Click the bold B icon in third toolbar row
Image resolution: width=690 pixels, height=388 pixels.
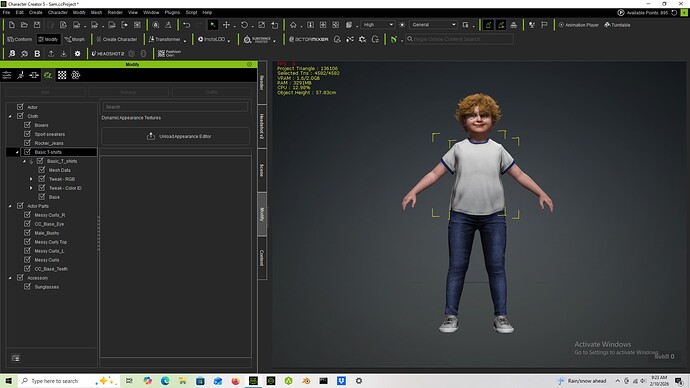pos(37,54)
